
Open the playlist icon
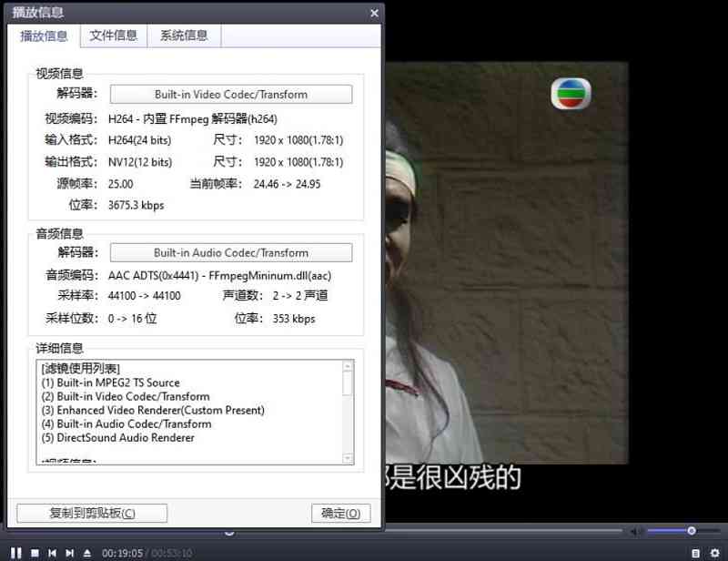pyautogui.click(x=695, y=553)
